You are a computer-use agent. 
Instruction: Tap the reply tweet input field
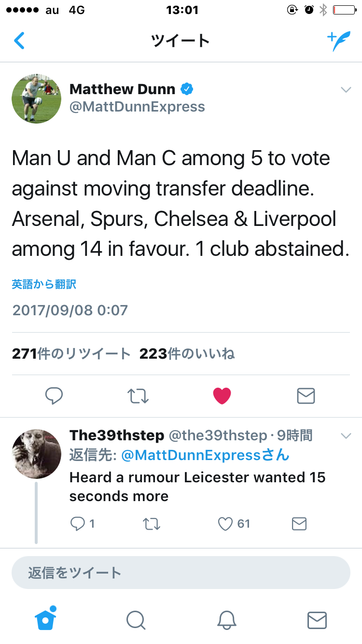pos(181,573)
